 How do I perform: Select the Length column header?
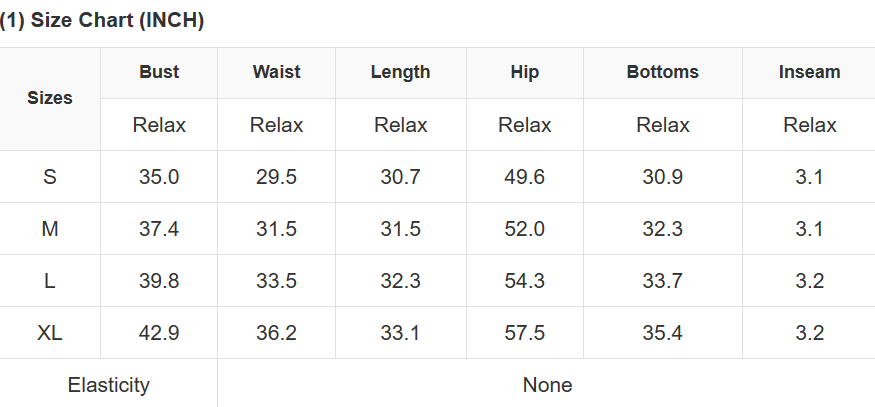(400, 72)
